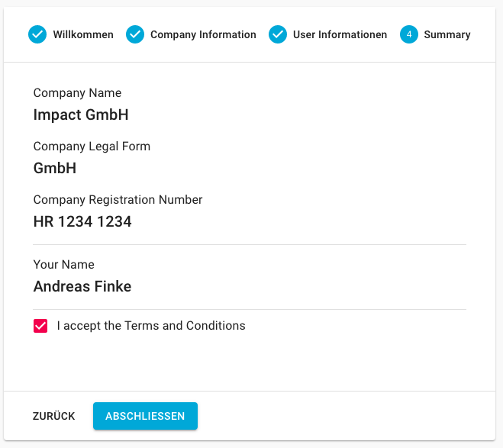Select the Summary step label
Screen dimensions: 503x448
[x=447, y=34]
